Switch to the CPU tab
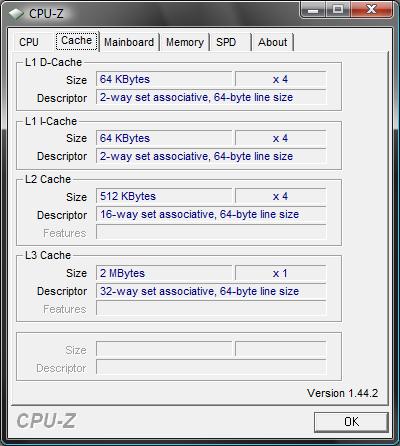The image size is (400, 446). (x=29, y=42)
